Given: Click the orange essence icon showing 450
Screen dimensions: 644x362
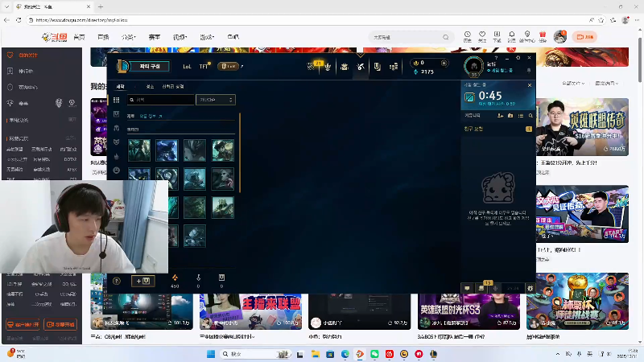Looking at the screenshot, I should 175,278.
